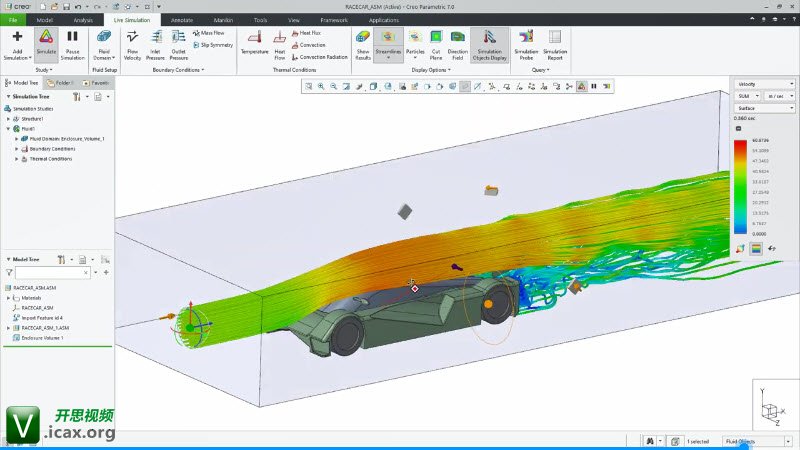Click the velocity color legend bar
Image resolution: width=800 pixels, height=450 pixels.
740,184
